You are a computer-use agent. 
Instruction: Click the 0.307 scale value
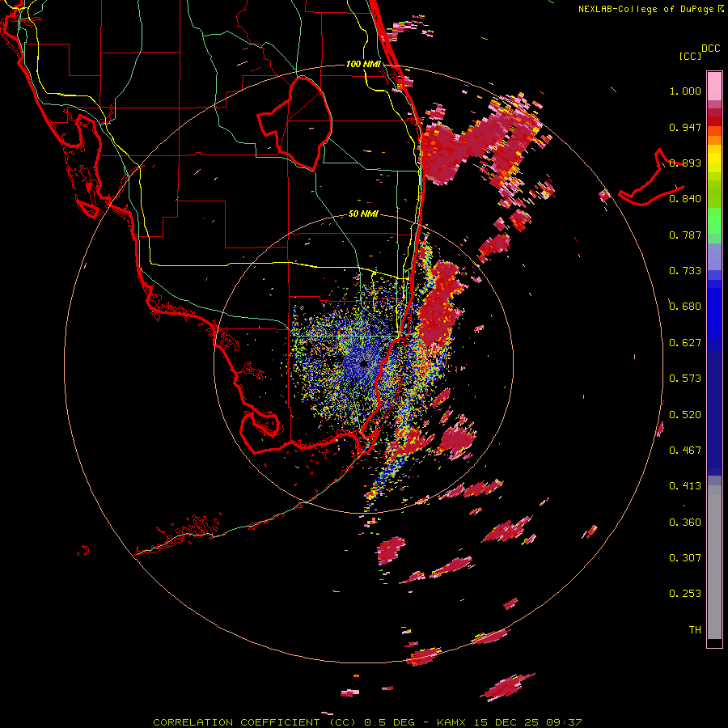pos(685,558)
